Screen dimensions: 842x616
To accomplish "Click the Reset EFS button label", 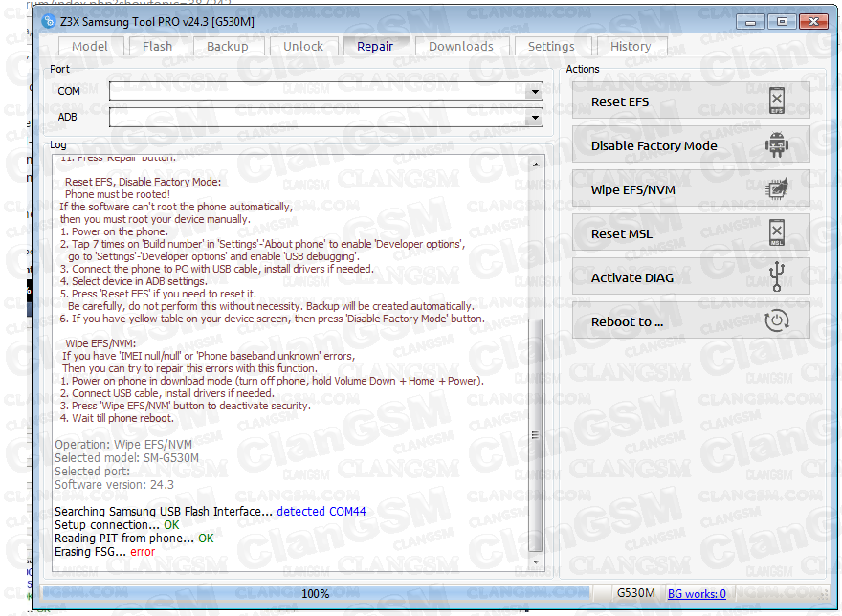I will (x=620, y=101).
